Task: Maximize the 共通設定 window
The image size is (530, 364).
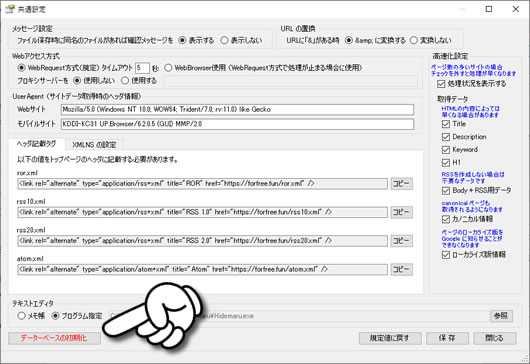Action: pyautogui.click(x=489, y=9)
